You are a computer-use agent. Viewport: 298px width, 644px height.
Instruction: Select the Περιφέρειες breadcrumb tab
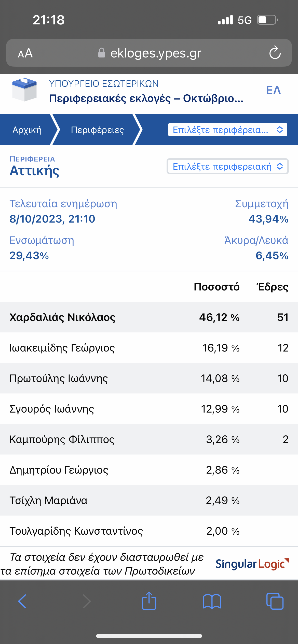(x=97, y=130)
